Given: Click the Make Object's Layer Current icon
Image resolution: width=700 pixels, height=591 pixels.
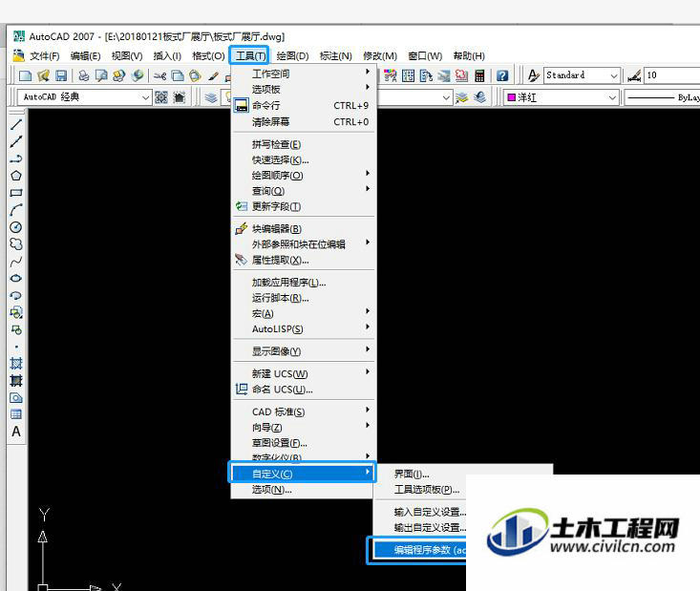Looking at the screenshot, I should (461, 96).
